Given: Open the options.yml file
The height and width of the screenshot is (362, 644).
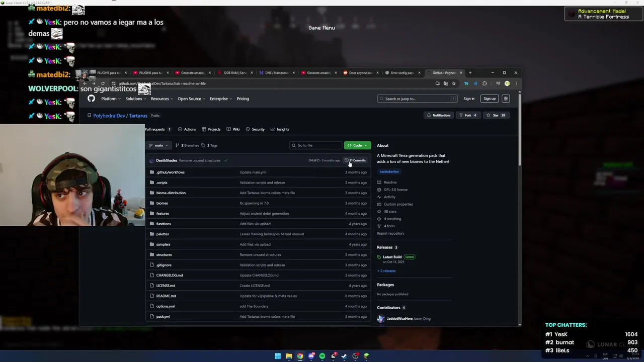Looking at the screenshot, I should pyautogui.click(x=165, y=306).
